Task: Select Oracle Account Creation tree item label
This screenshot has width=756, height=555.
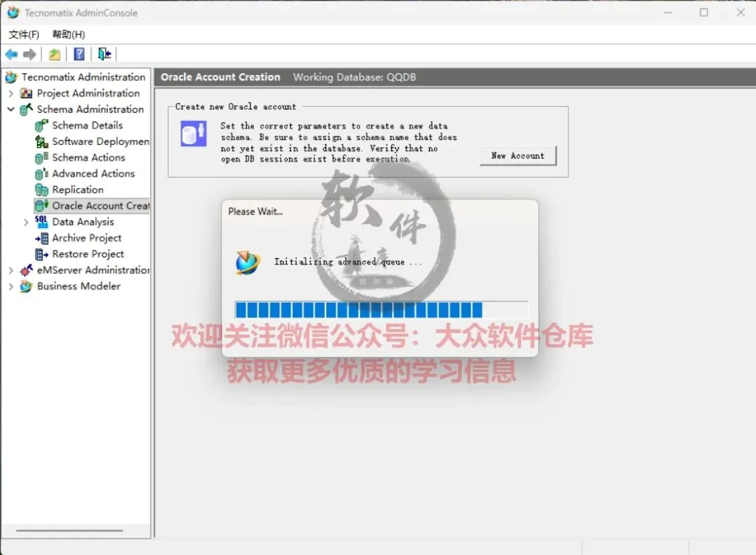Action: pos(100,206)
